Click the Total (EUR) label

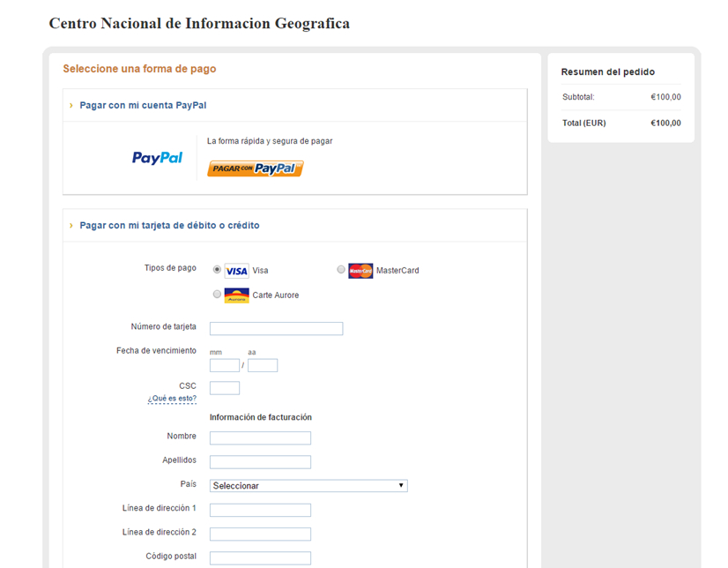point(584,123)
